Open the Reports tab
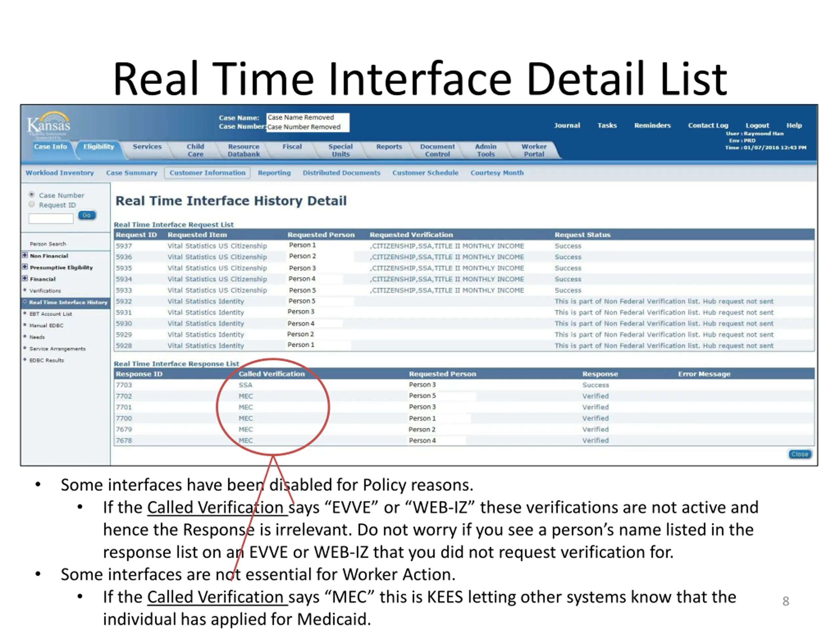 (x=389, y=147)
